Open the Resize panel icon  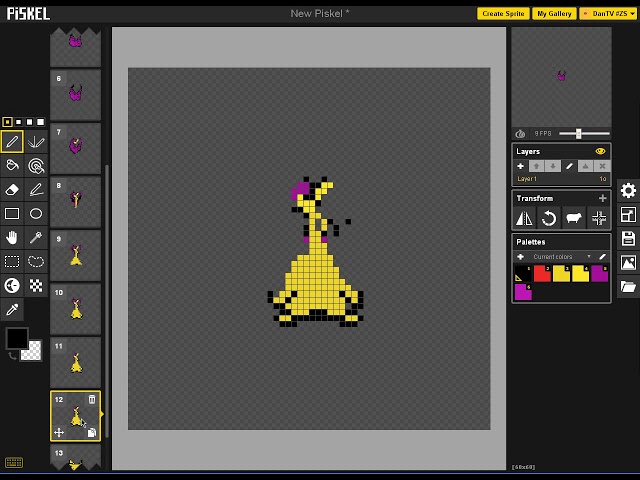point(628,214)
